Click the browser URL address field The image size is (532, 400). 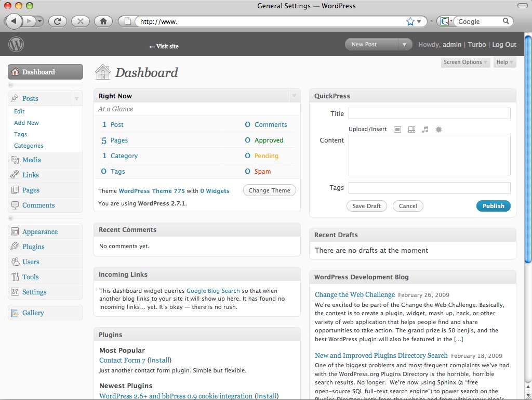270,21
